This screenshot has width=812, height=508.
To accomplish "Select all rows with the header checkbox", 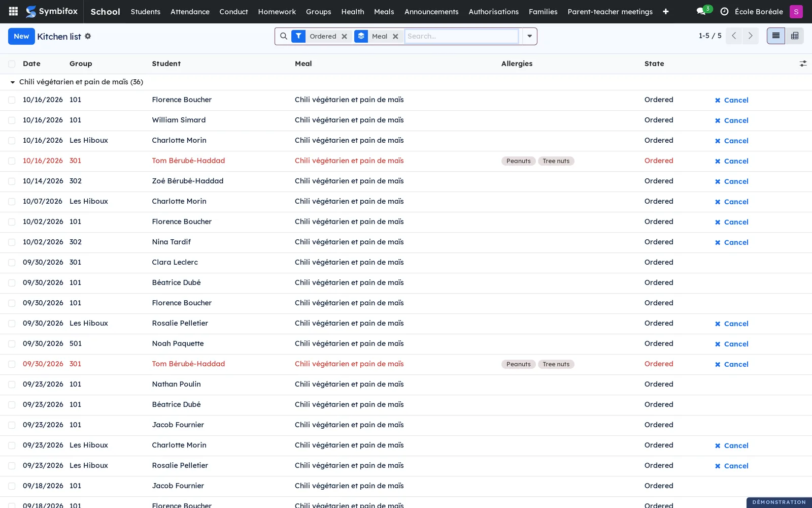I will (12, 64).
